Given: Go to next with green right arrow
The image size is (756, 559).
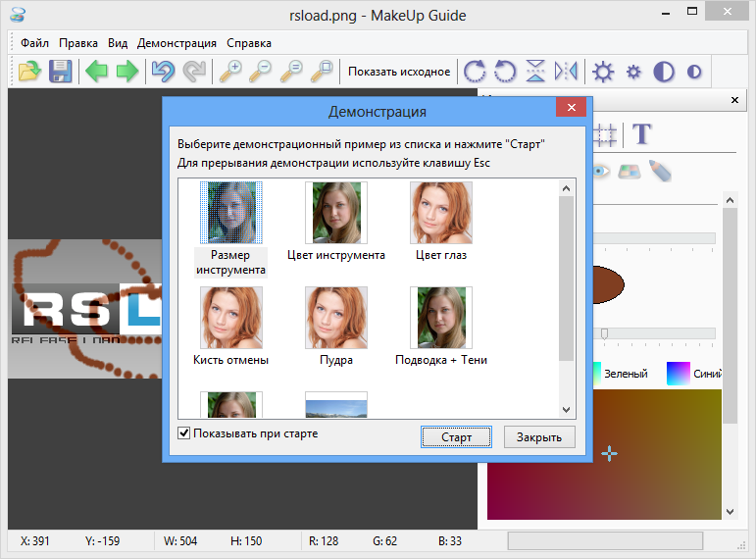Looking at the screenshot, I should [x=127, y=72].
